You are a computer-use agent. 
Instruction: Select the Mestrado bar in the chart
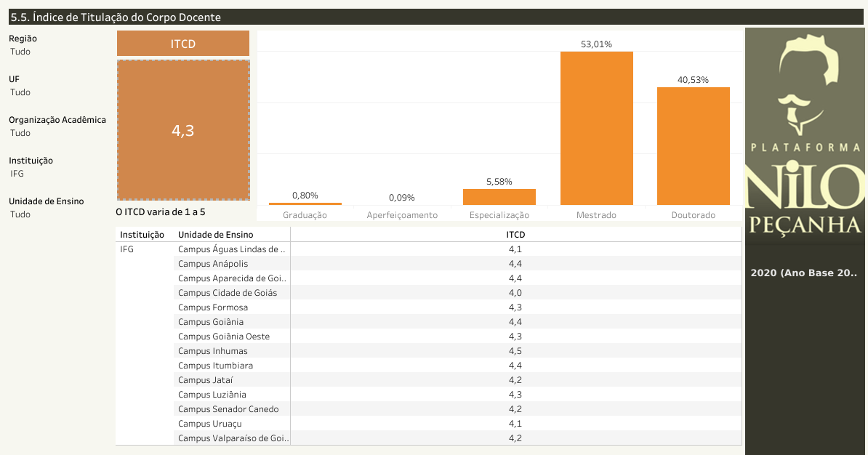click(596, 129)
